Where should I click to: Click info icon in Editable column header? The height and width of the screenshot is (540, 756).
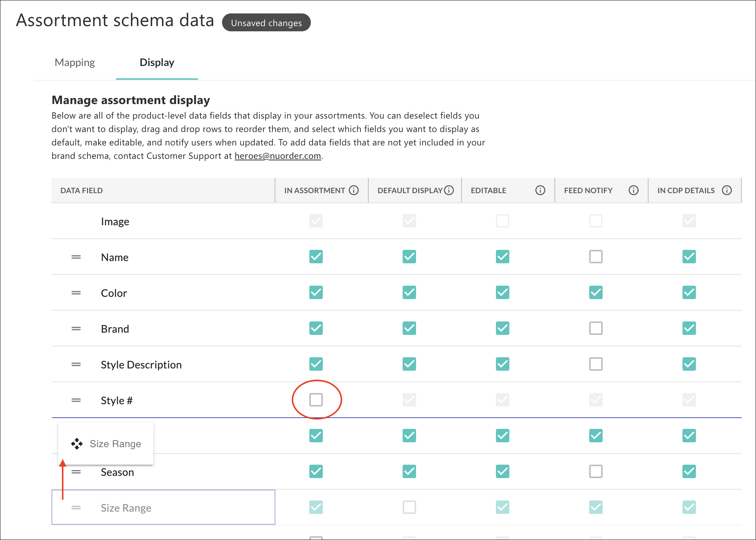pos(540,191)
